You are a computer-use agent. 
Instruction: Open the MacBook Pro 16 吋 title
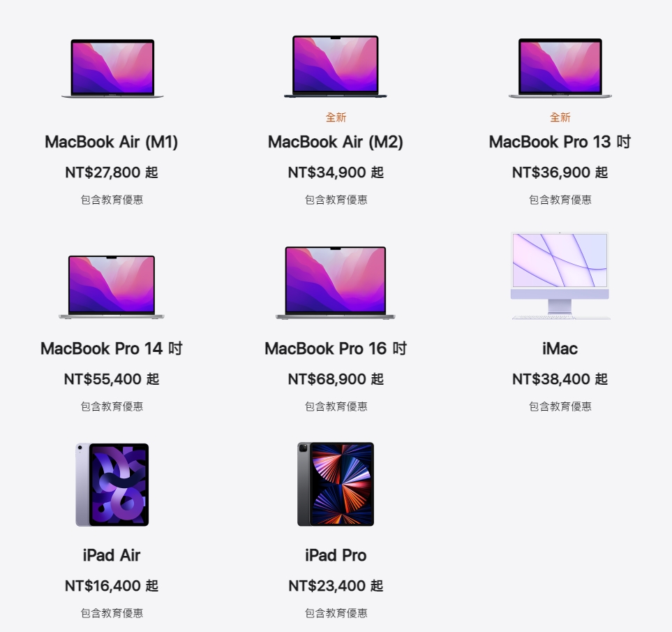pos(336,348)
